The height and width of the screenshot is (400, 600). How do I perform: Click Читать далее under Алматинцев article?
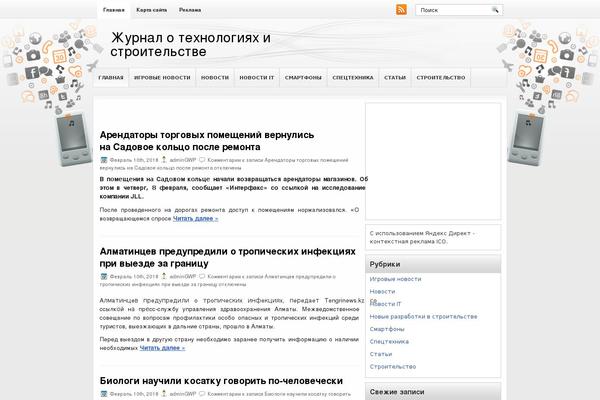162,348
